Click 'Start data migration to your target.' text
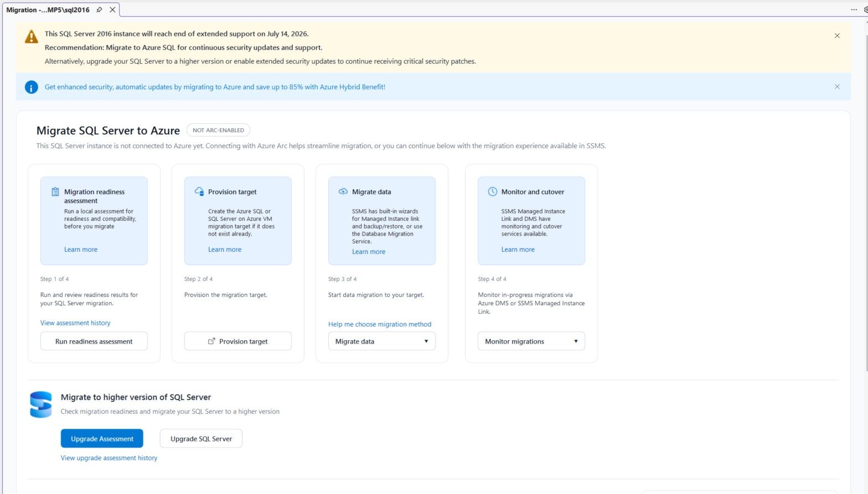 click(x=376, y=295)
